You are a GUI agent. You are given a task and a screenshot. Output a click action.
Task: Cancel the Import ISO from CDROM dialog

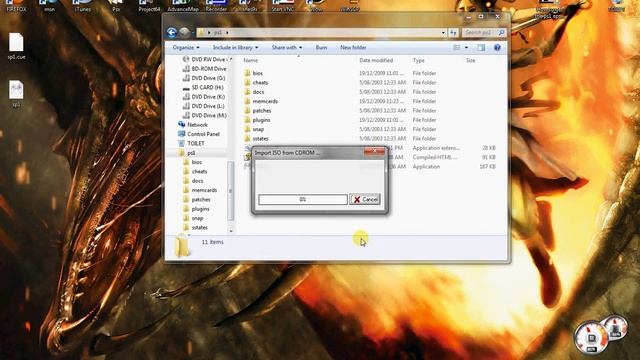tap(365, 200)
